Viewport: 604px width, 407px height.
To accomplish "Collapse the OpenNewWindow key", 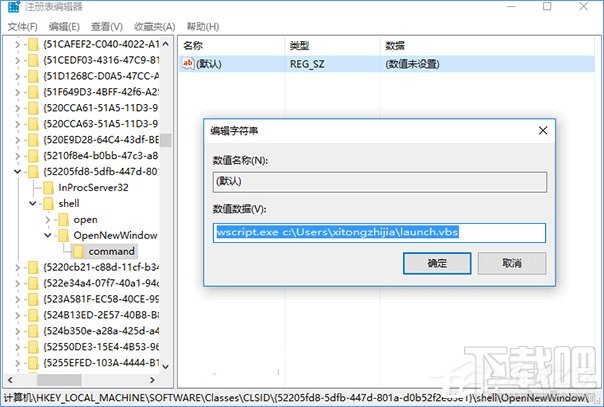I will coord(48,235).
